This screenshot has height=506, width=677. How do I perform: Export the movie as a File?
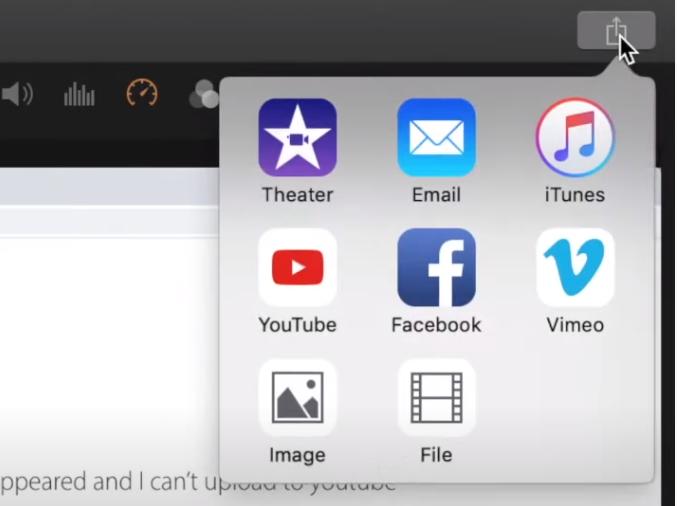437,398
